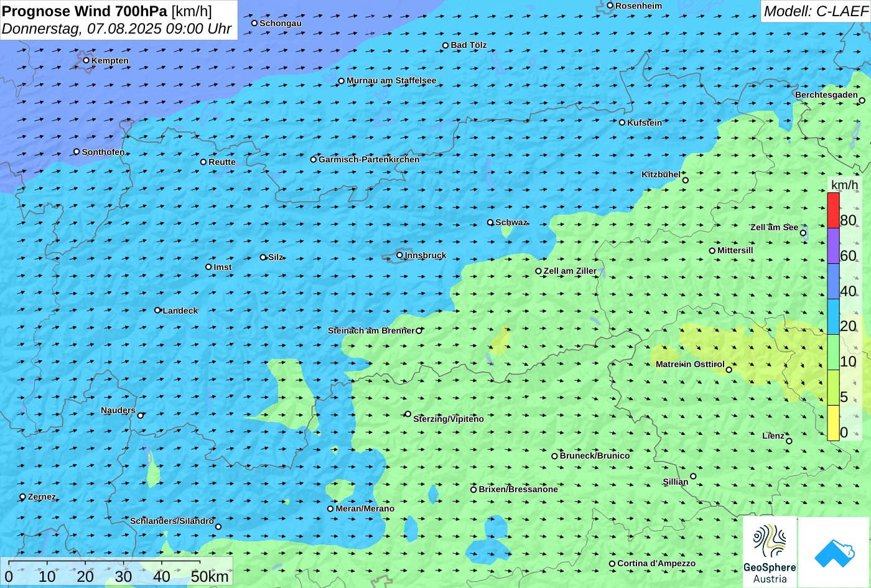
Task: Click the Schwaz location marker
Action: pyautogui.click(x=490, y=222)
